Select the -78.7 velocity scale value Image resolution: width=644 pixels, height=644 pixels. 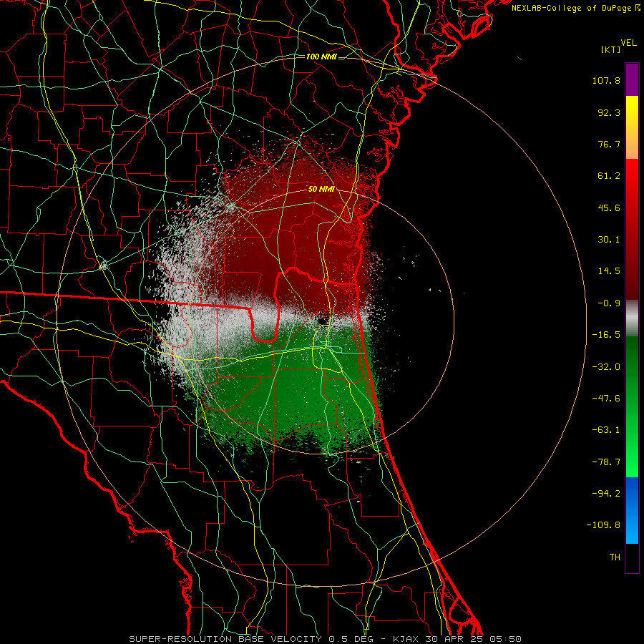click(x=606, y=462)
